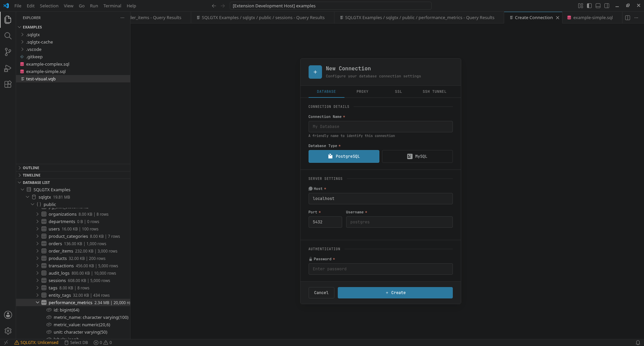Open the Selection menu
The width and height of the screenshot is (644, 346).
click(x=49, y=6)
